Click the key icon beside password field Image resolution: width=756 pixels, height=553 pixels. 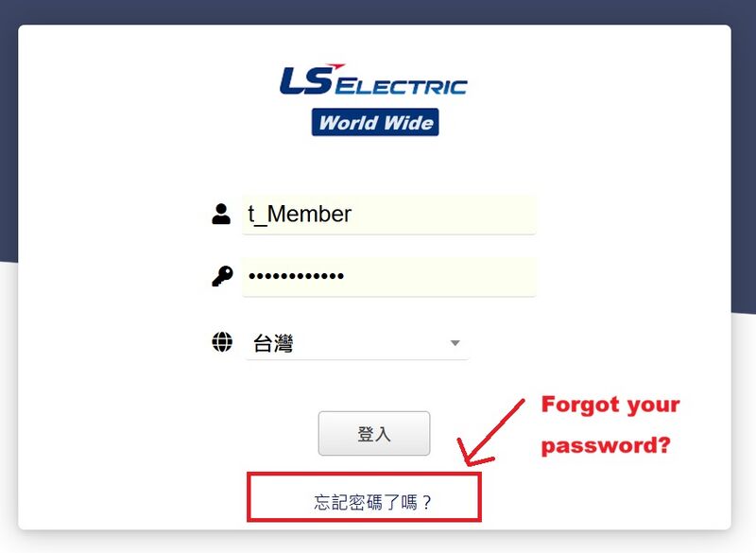pos(222,276)
